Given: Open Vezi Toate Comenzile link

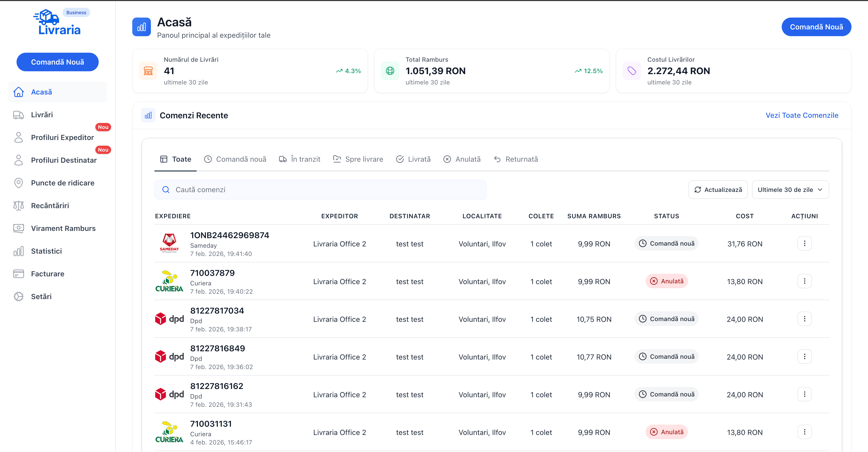Looking at the screenshot, I should 802,115.
